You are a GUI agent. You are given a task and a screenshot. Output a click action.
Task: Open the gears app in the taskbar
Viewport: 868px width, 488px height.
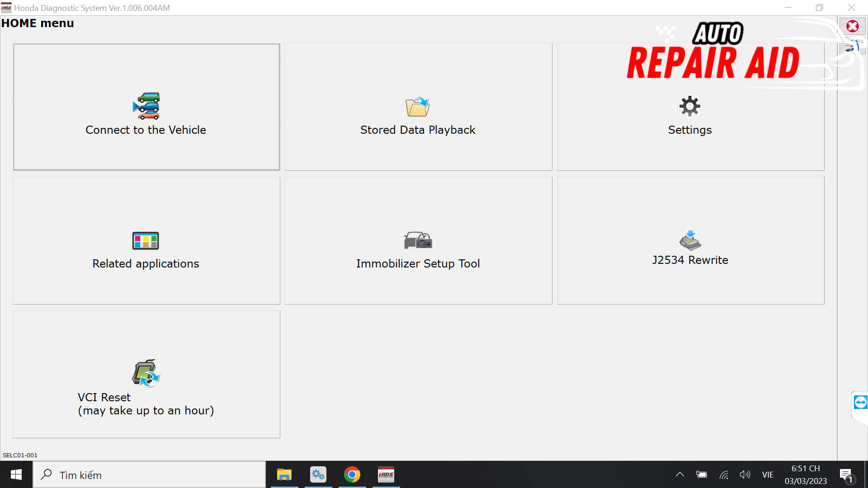318,475
